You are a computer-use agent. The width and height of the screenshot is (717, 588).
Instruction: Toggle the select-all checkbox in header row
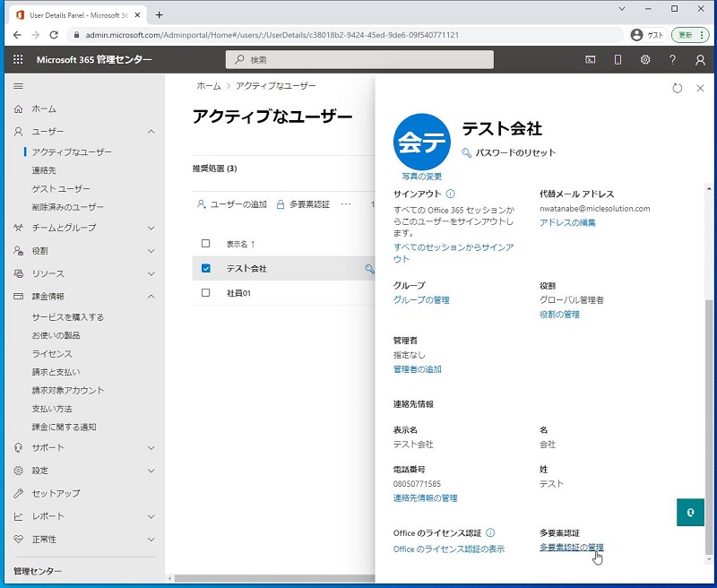pos(206,243)
